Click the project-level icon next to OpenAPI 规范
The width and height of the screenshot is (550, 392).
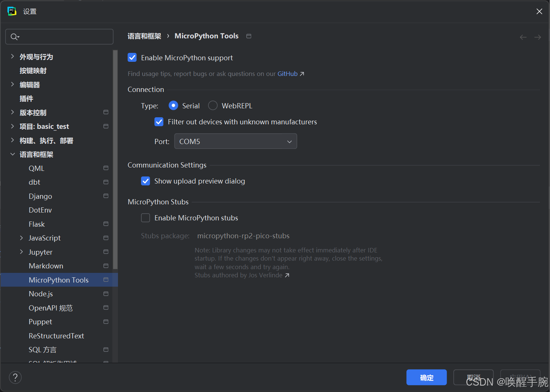click(x=106, y=307)
